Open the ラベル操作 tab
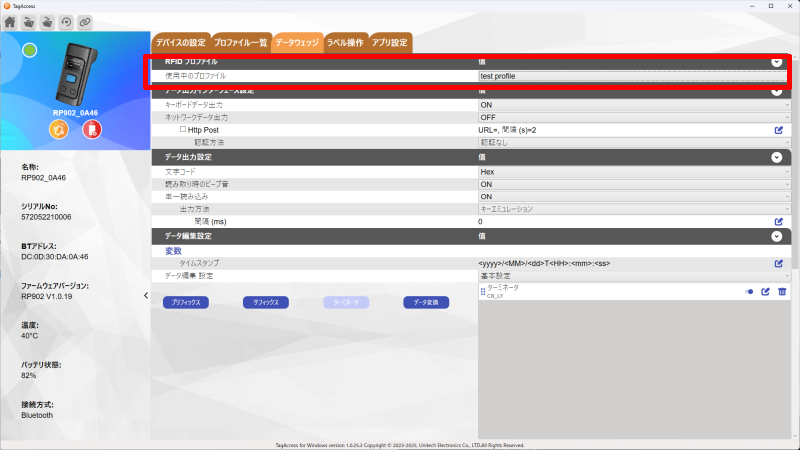Image resolution: width=800 pixels, height=450 pixels. (x=345, y=42)
